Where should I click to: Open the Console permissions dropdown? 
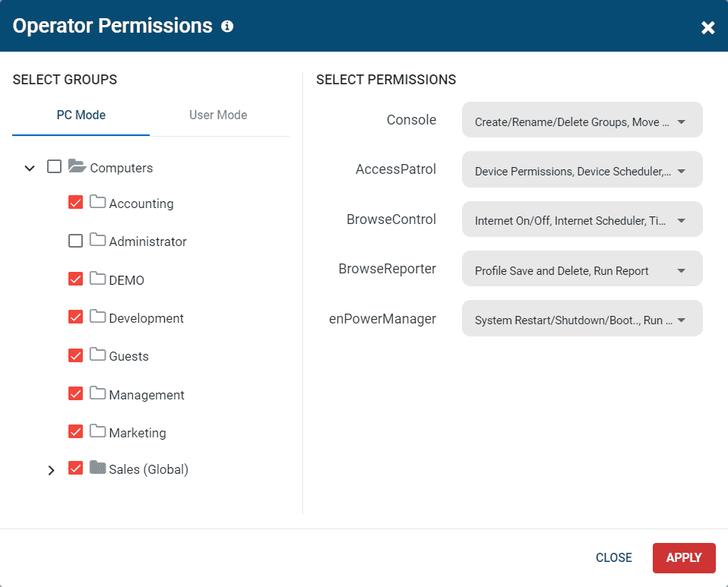[x=582, y=119]
